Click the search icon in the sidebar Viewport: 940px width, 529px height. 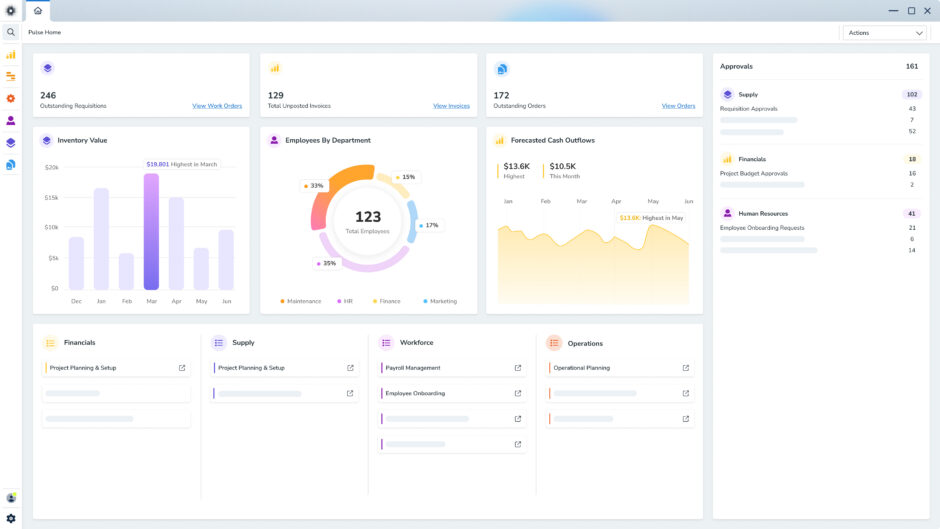[11, 32]
